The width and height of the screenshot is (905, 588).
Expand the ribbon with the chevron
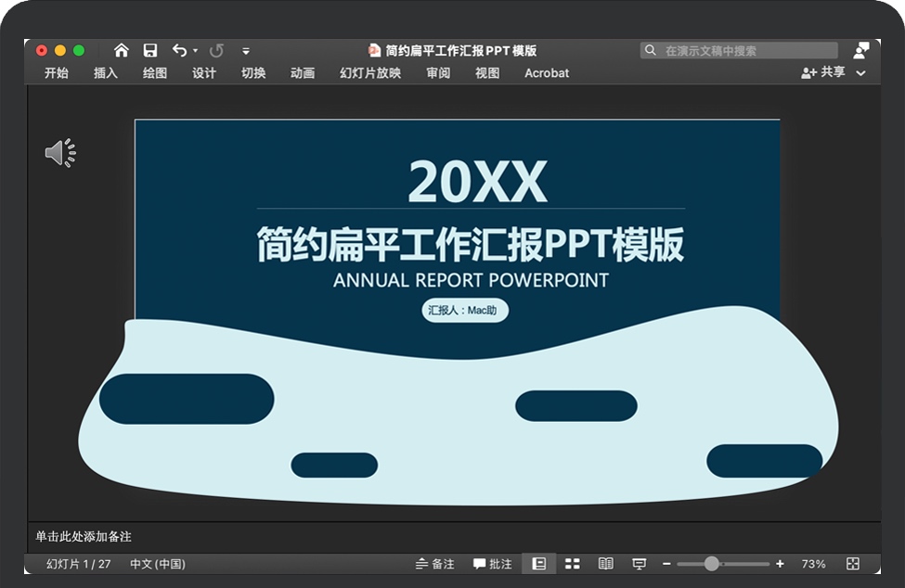click(x=861, y=73)
